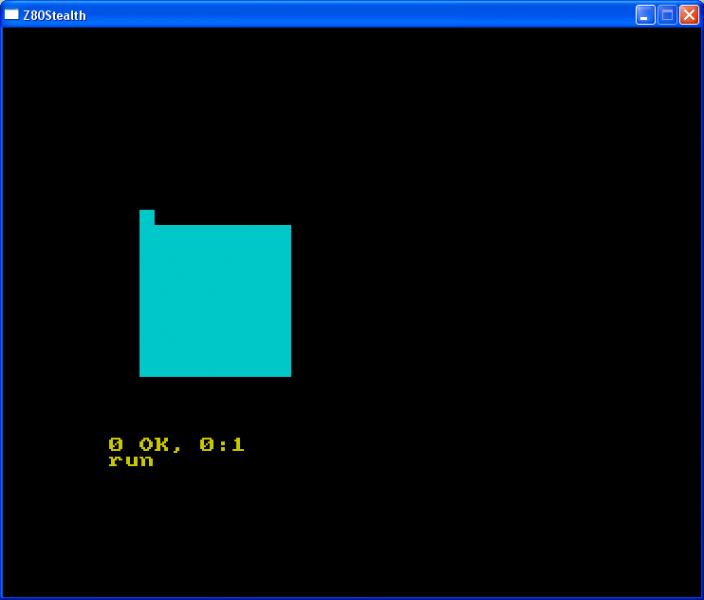Click the Z80Stealth window icon
The width and height of the screenshot is (704, 600).
click(12, 15)
